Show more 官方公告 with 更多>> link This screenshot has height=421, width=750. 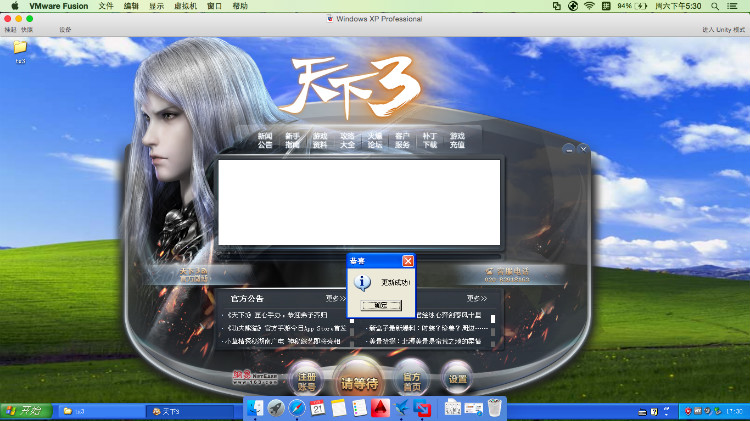(x=336, y=298)
